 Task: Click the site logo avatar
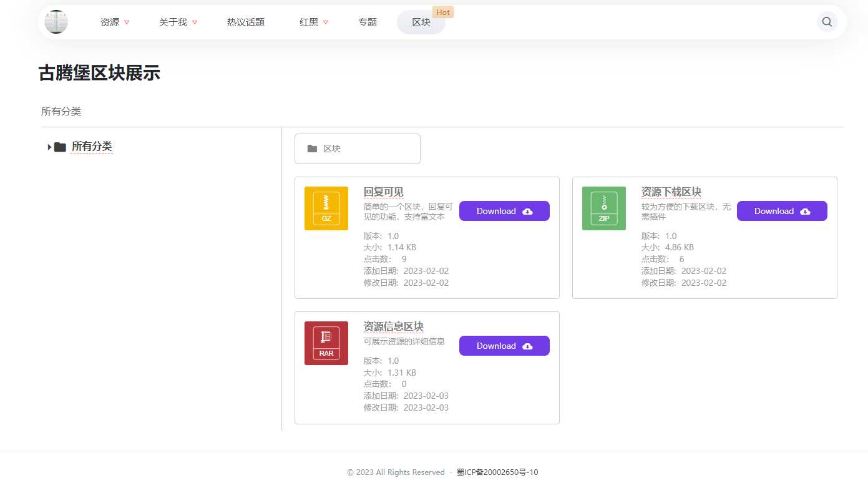point(56,22)
